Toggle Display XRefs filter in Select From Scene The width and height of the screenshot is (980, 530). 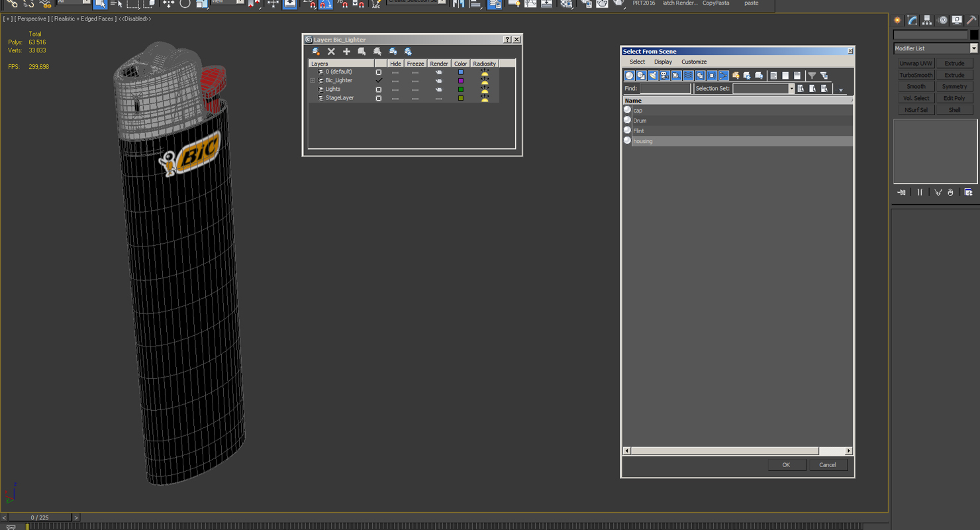[x=712, y=76]
